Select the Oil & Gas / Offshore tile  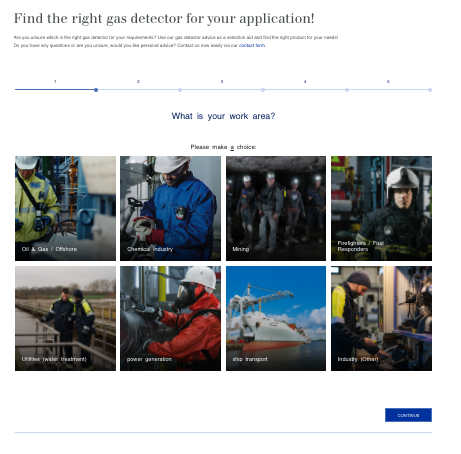coord(65,208)
